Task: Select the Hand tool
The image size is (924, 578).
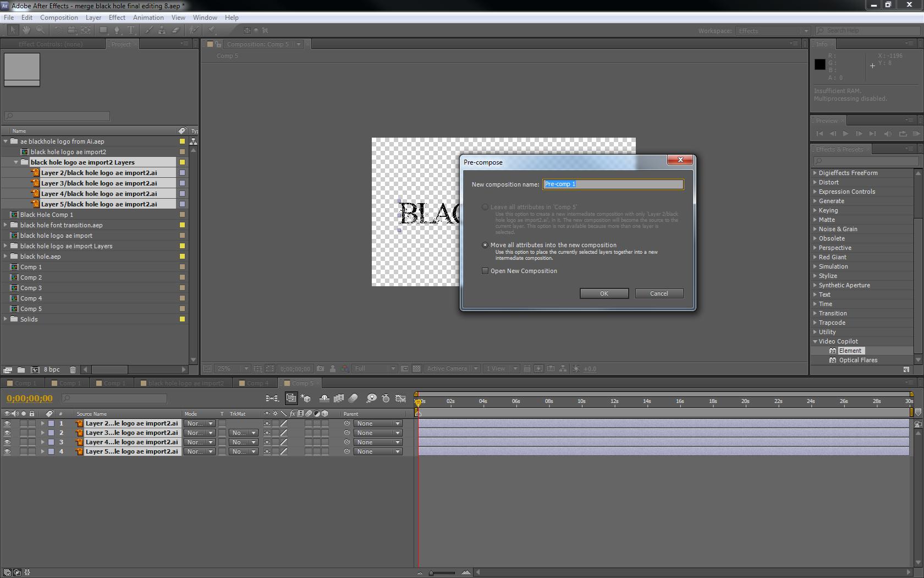Action: click(27, 30)
